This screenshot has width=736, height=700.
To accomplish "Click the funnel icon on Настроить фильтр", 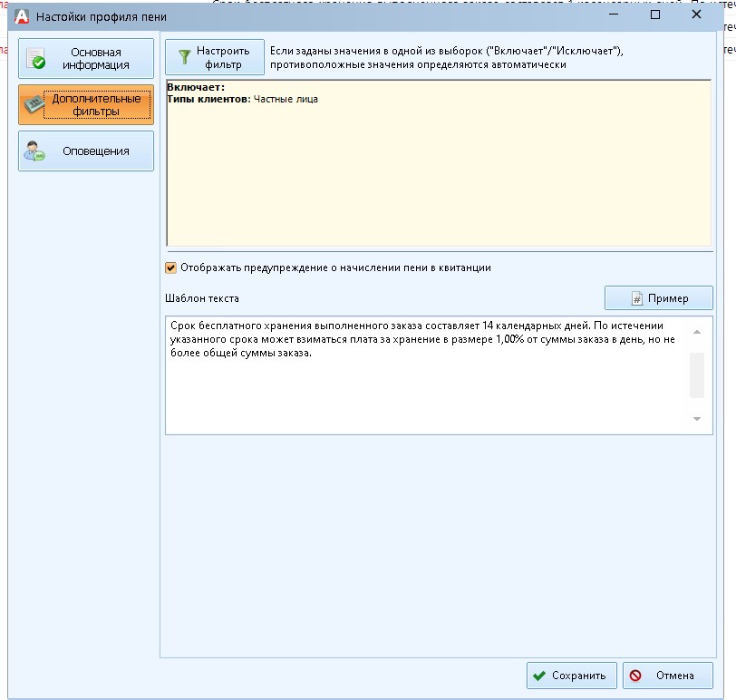I will 184,58.
